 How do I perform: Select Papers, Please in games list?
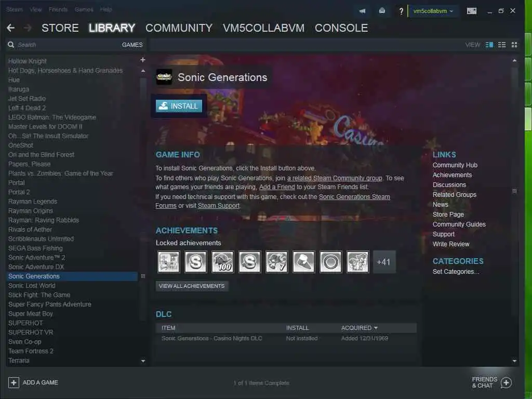(x=29, y=164)
